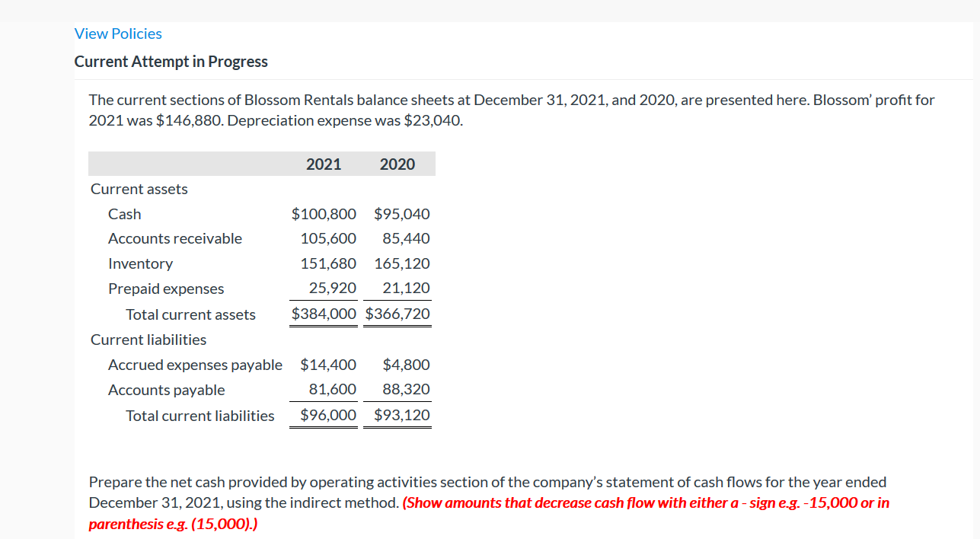The height and width of the screenshot is (539, 980).
Task: Select the 2020 column header
Action: (x=397, y=164)
